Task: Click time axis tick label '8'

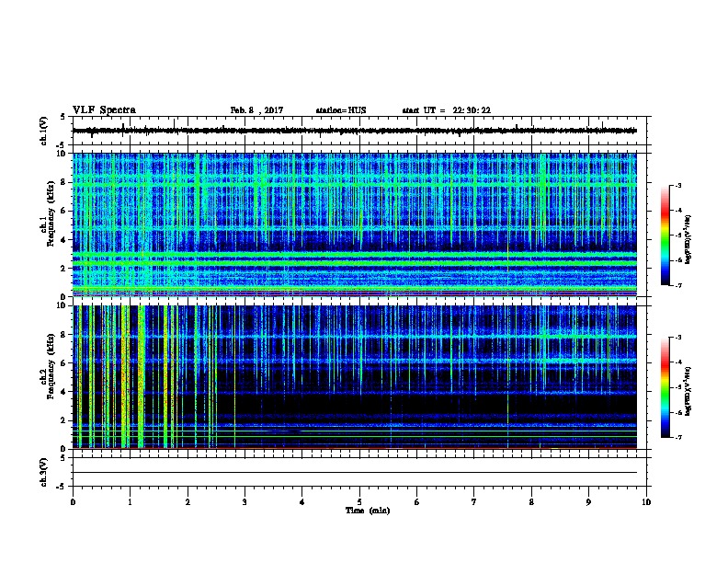Action: (x=531, y=502)
